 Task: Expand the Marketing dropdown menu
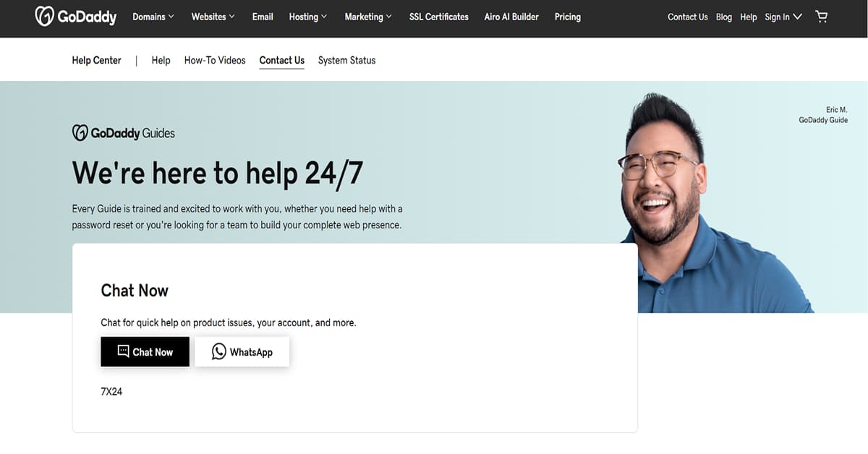[x=368, y=17]
